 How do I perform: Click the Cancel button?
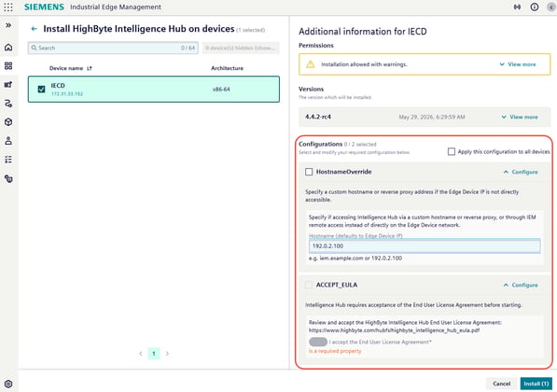pyautogui.click(x=502, y=384)
